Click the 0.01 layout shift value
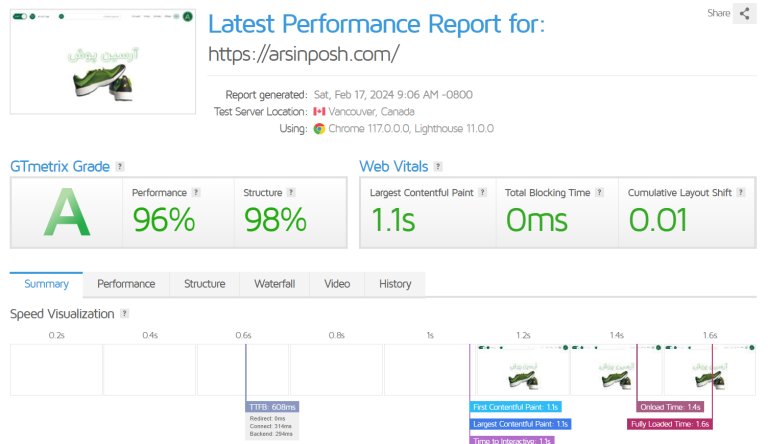 point(658,220)
